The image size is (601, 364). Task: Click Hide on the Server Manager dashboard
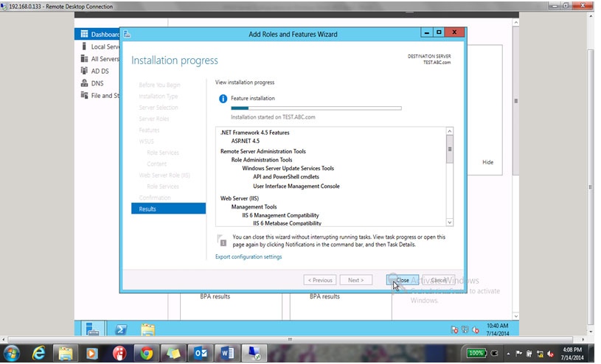point(487,162)
